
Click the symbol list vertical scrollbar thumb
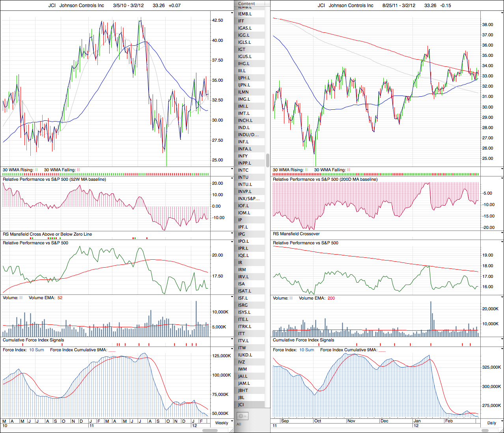[268, 160]
